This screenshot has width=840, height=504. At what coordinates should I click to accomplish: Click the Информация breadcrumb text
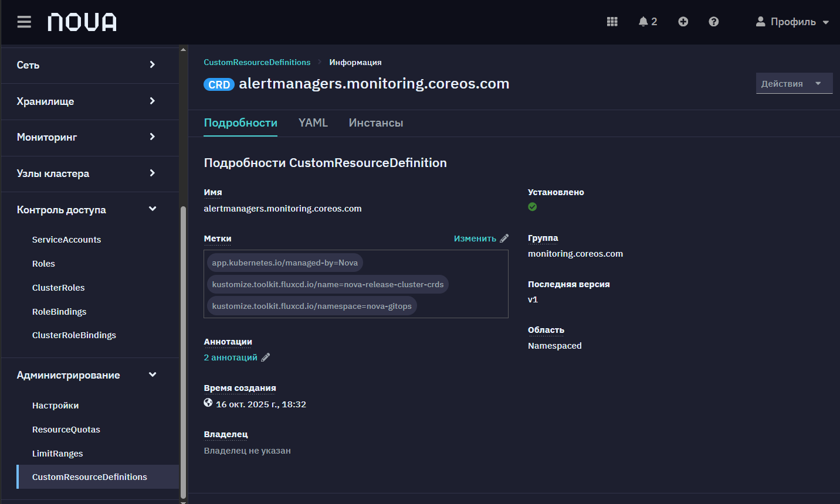355,62
